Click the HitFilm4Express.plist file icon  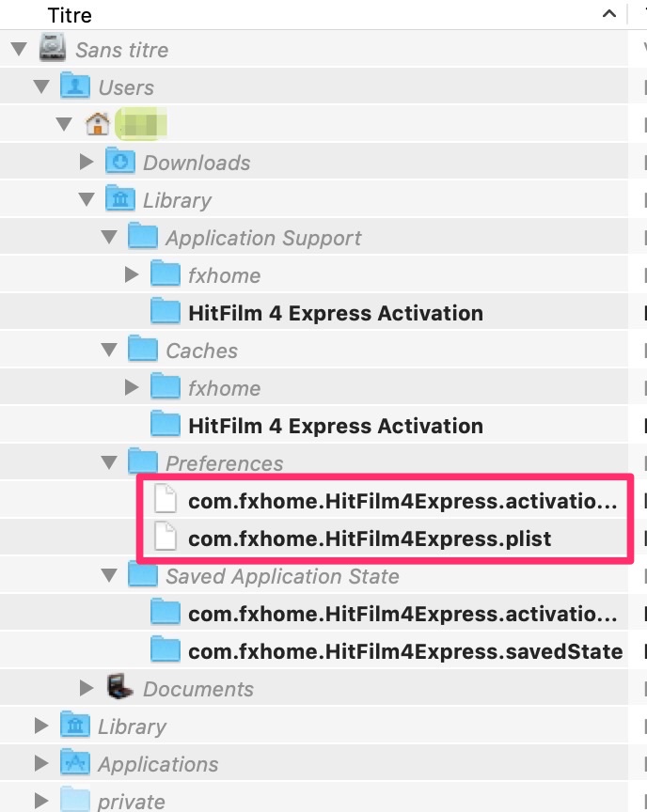tap(166, 537)
